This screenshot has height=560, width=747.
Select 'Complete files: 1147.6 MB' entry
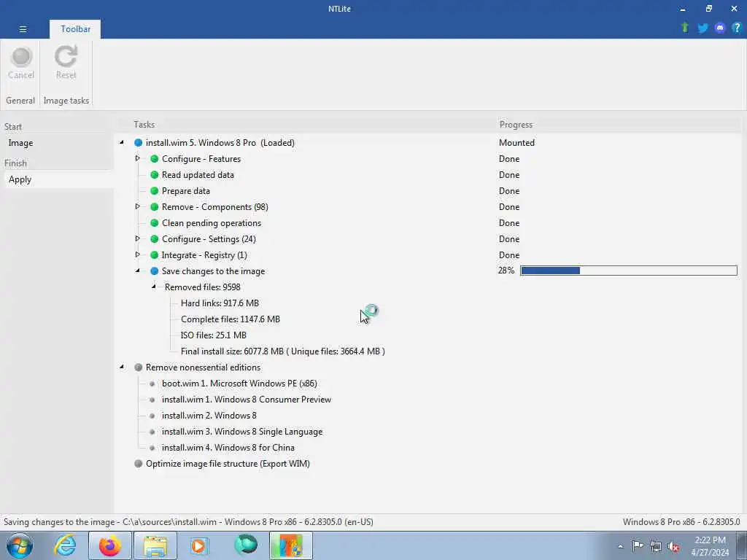pos(230,319)
